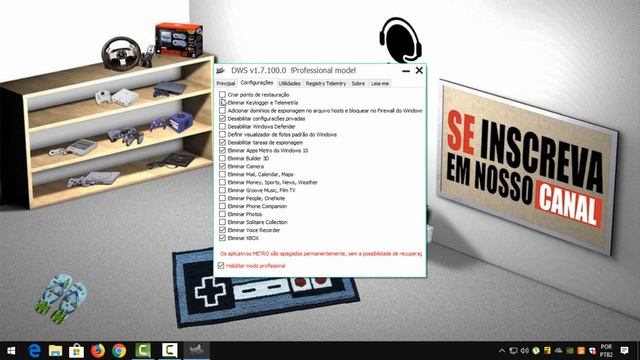Toggle Eliminar Apps Metro do Windows 10
The width and height of the screenshot is (640, 360).
point(222,150)
